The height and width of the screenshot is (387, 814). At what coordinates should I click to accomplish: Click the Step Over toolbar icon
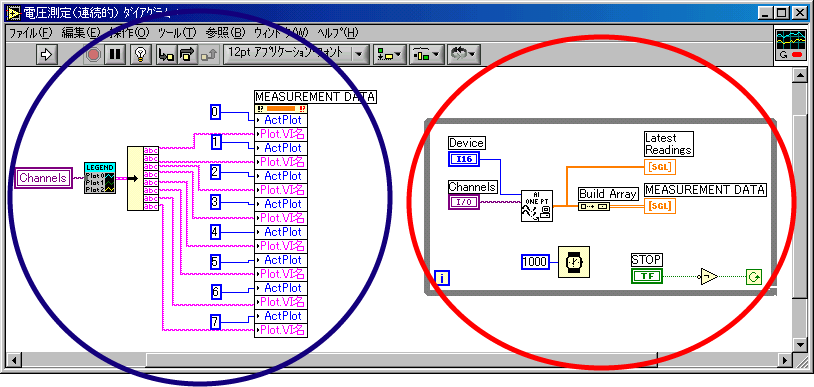click(187, 54)
